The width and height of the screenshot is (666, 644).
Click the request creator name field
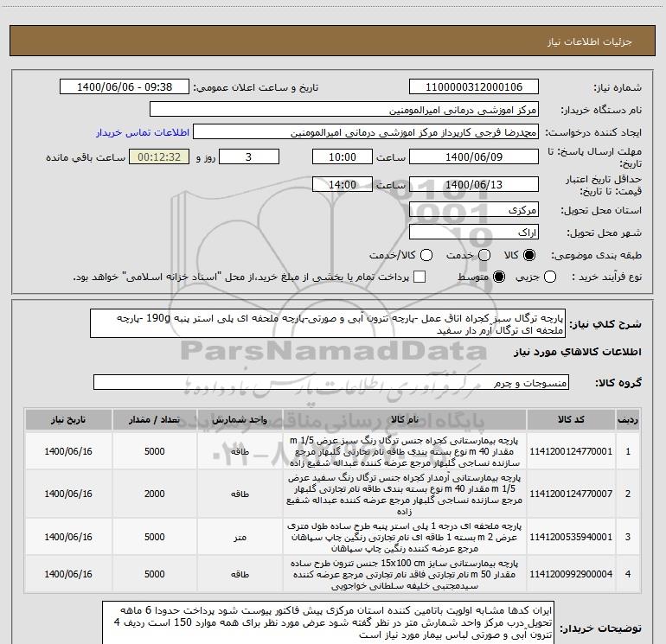366,132
